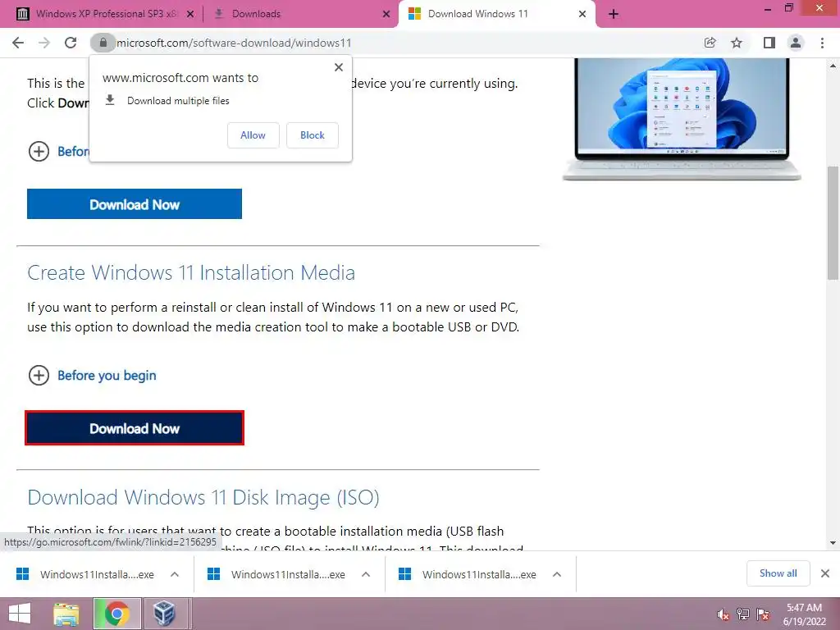This screenshot has height=630, width=840.
Task: Open a new browser tab
Action: click(614, 14)
